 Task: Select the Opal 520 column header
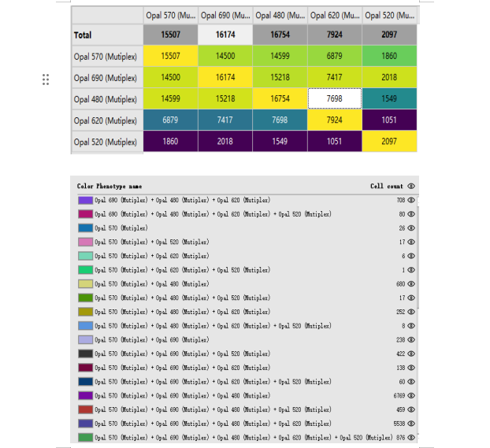[389, 15]
